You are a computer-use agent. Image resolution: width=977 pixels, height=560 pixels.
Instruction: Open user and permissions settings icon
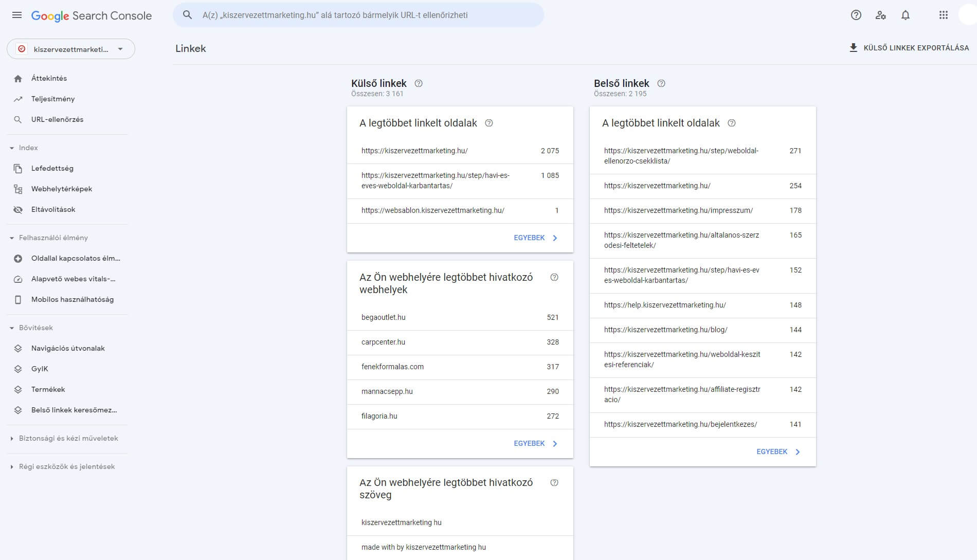point(881,15)
